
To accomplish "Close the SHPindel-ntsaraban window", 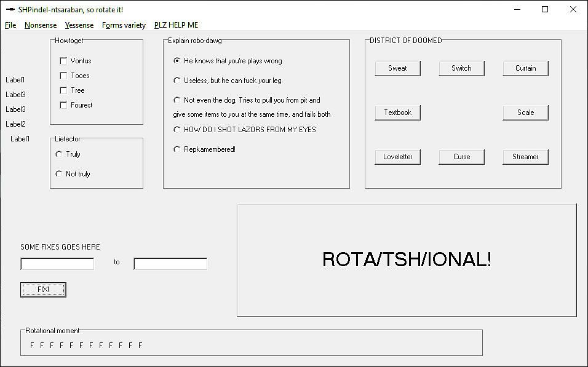I will pyautogui.click(x=573, y=9).
